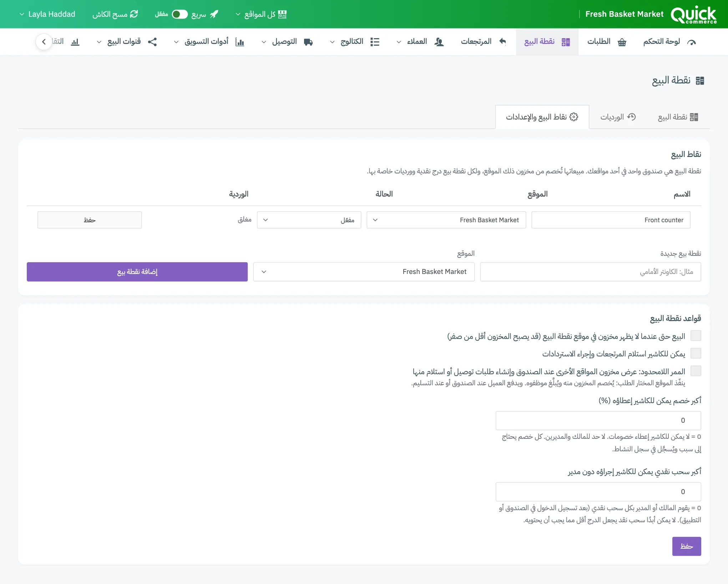This screenshot has height=584, width=728.
Task: Toggle the سريع fast mode switch
Action: 180,14
